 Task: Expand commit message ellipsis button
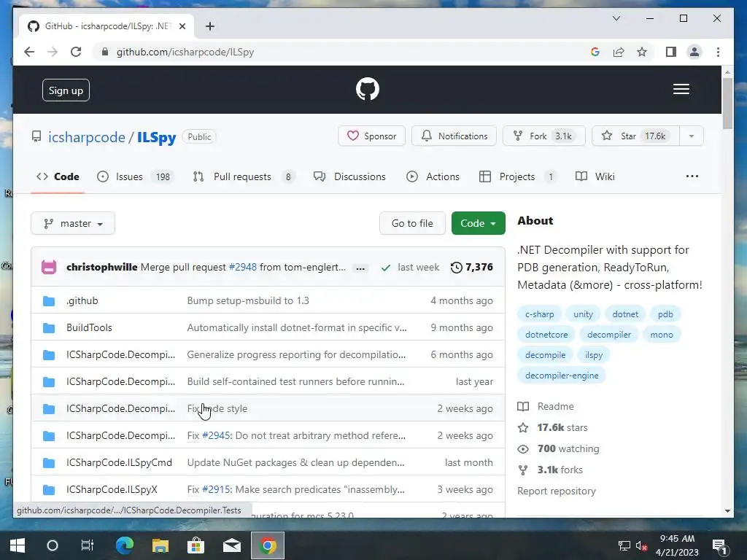pyautogui.click(x=360, y=268)
